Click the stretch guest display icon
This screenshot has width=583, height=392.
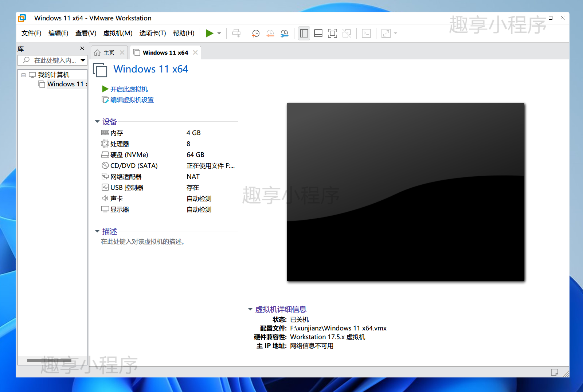pos(386,34)
